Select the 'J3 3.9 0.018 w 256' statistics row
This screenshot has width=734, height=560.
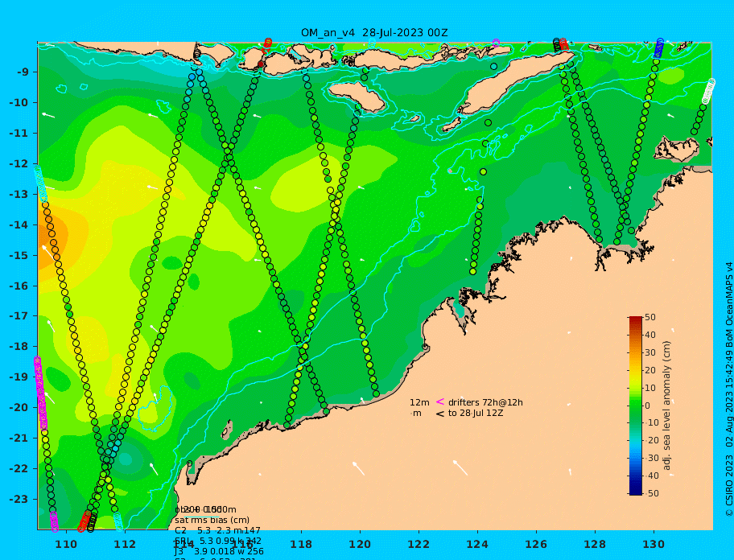point(219,551)
